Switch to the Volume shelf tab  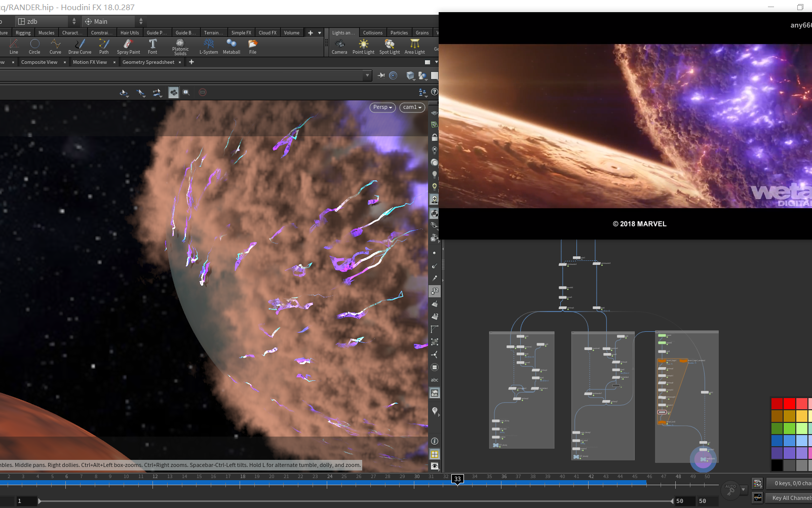tap(292, 33)
